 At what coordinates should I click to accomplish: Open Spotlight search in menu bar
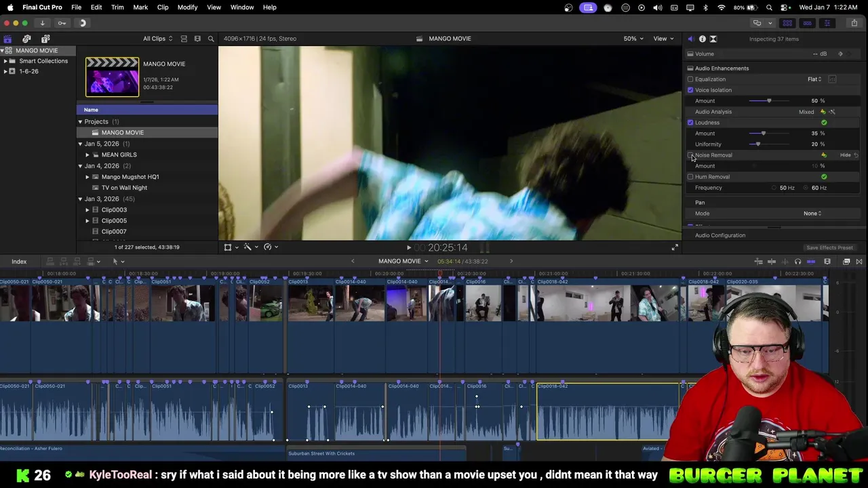coord(769,7)
